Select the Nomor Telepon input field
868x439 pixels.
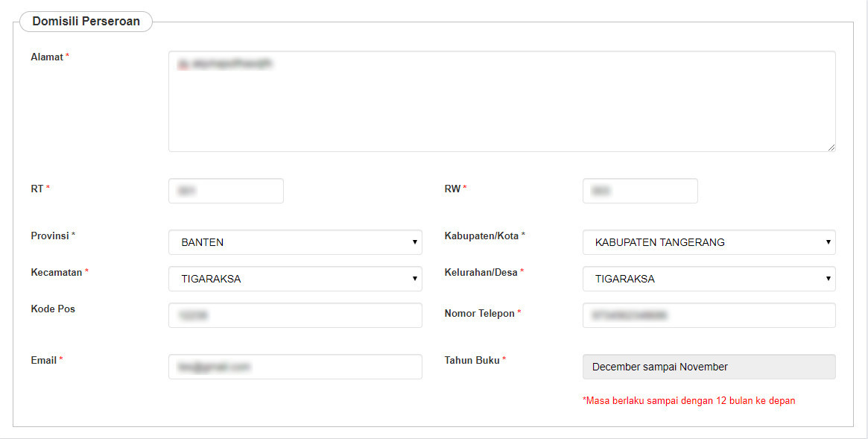[709, 315]
